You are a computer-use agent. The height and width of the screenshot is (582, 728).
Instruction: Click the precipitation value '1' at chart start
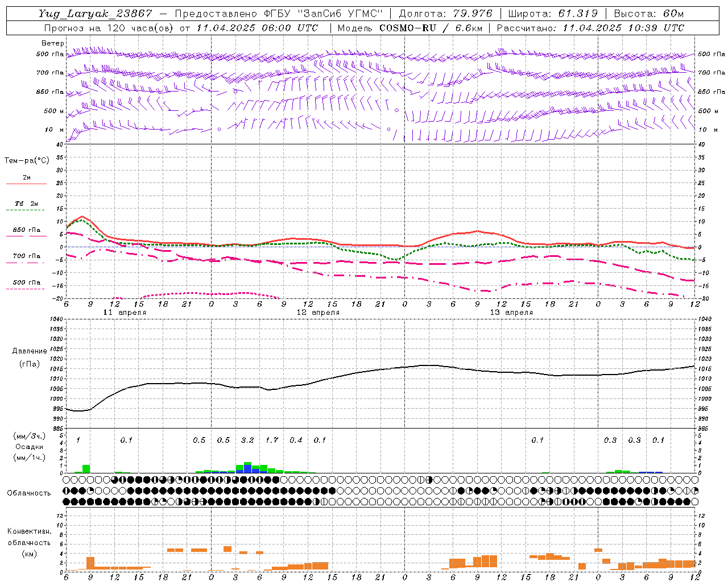coord(78,440)
